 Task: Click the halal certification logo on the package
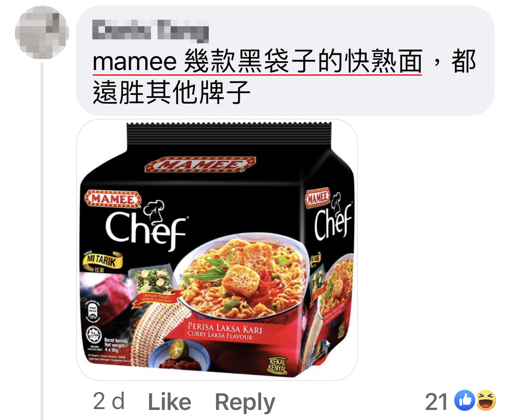[x=94, y=335]
